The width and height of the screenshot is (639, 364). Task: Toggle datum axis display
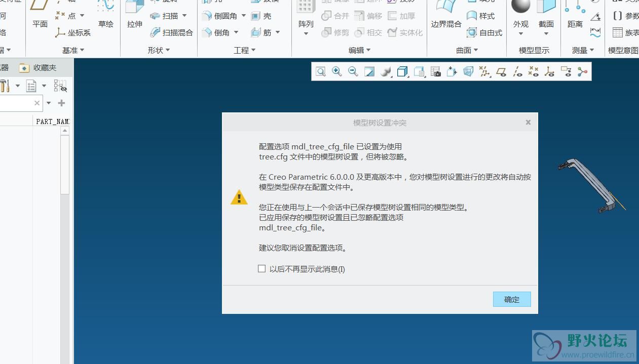point(517,72)
